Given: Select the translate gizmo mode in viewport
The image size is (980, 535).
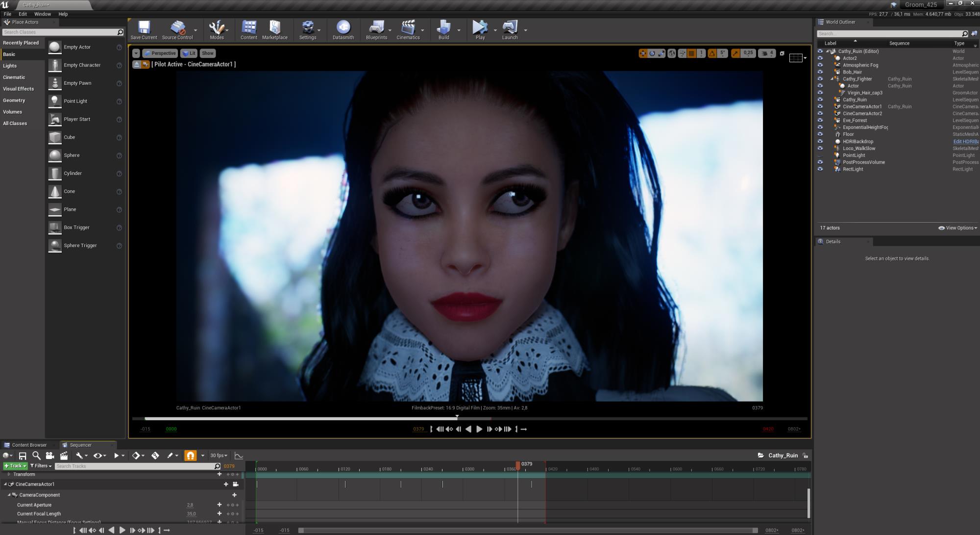Looking at the screenshot, I should [x=643, y=53].
